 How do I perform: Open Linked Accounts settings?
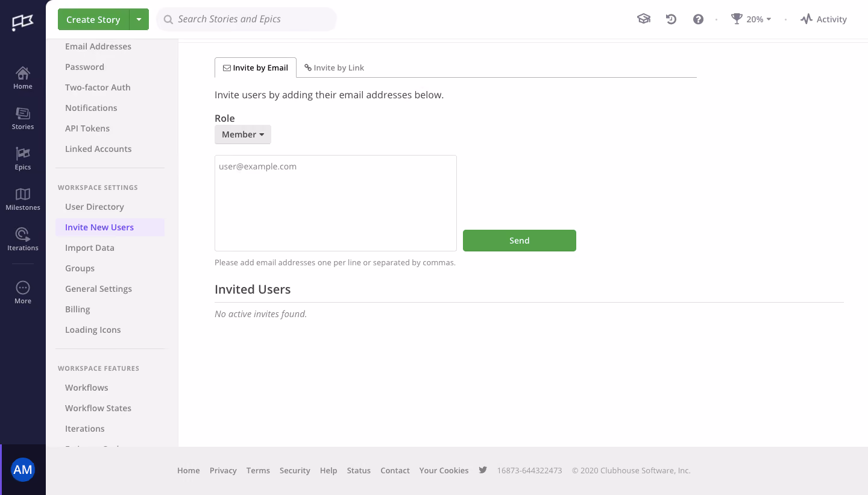click(98, 149)
